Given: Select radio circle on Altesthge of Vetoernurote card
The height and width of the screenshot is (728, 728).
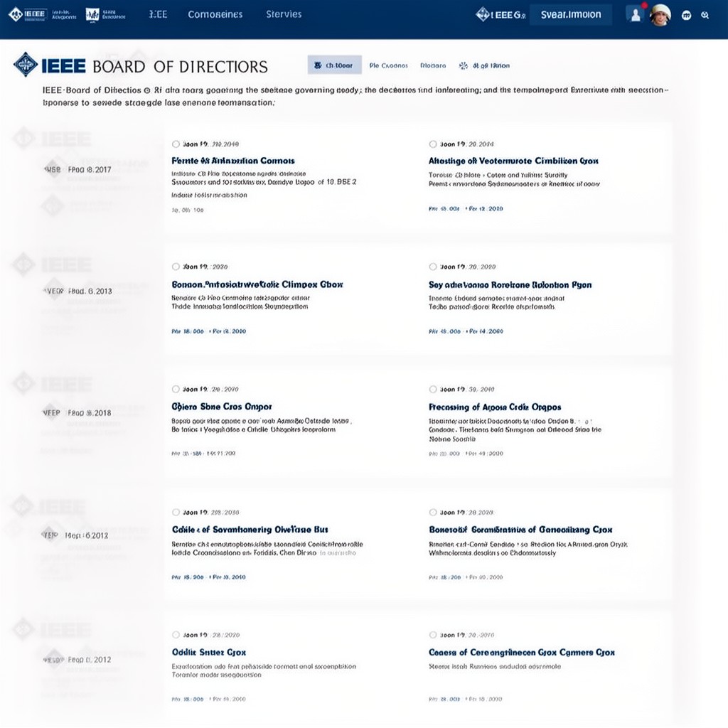Looking at the screenshot, I should (x=433, y=144).
